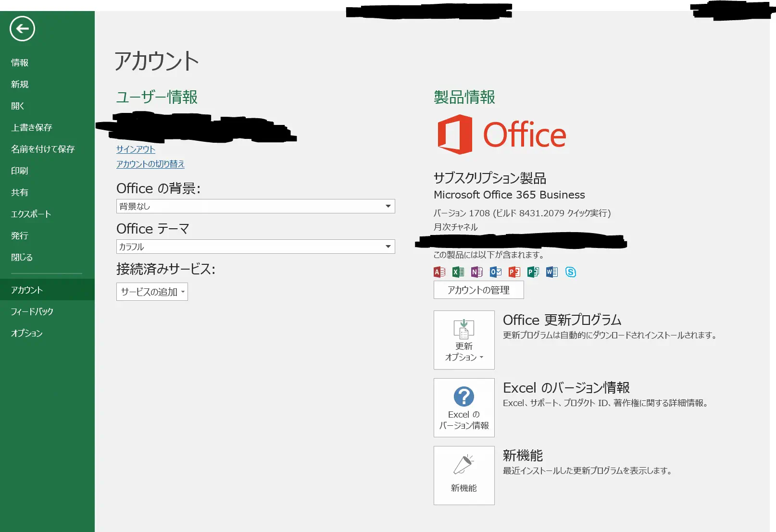Click the OneNote app icon

point(476,272)
